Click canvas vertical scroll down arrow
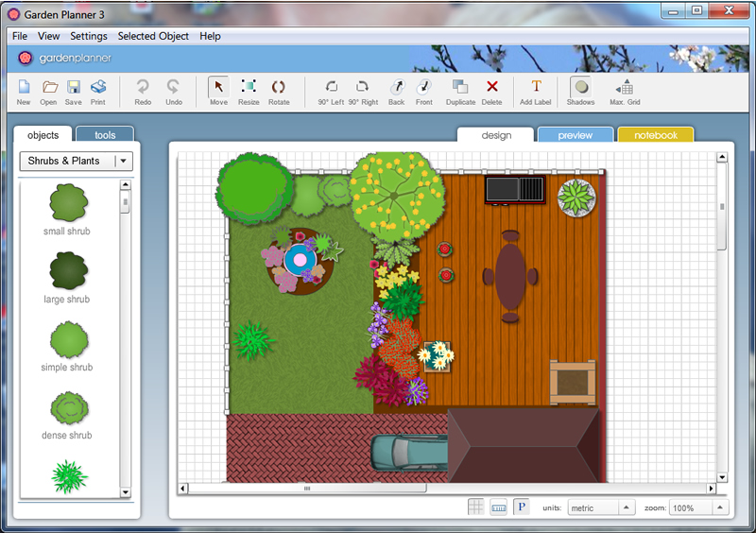Image resolution: width=756 pixels, height=533 pixels. click(722, 477)
